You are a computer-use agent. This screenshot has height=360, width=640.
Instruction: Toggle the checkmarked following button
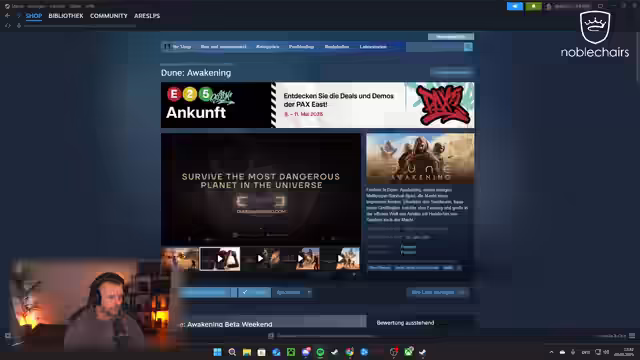pyautogui.click(x=254, y=292)
